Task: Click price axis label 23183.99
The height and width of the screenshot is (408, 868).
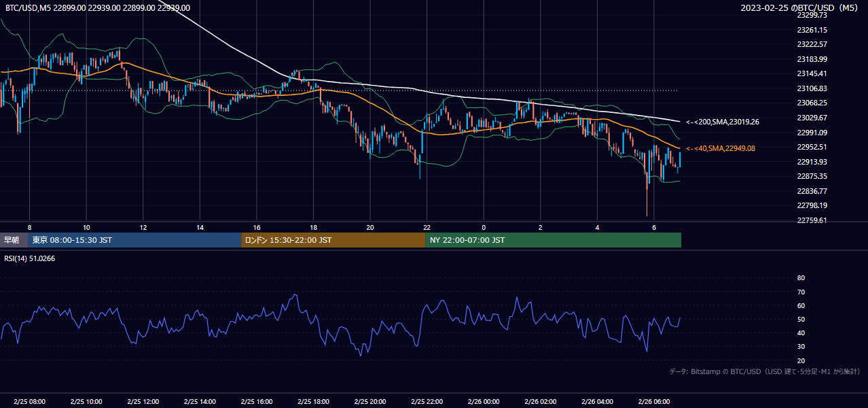Action: click(812, 59)
